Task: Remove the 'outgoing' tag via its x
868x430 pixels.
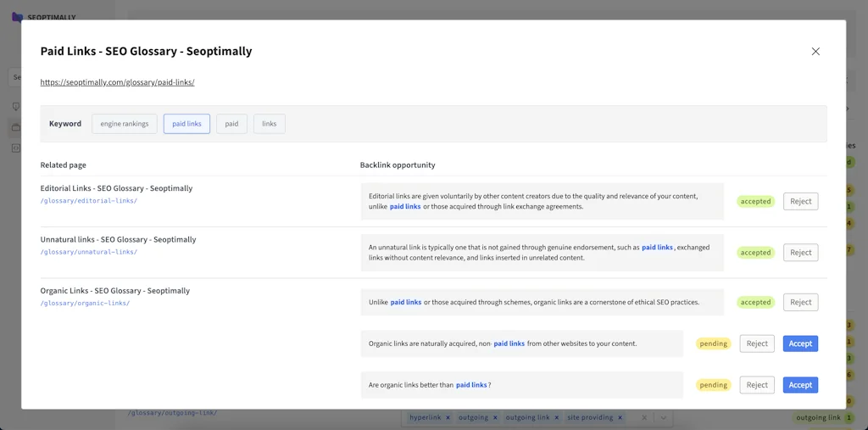Action: pos(495,417)
